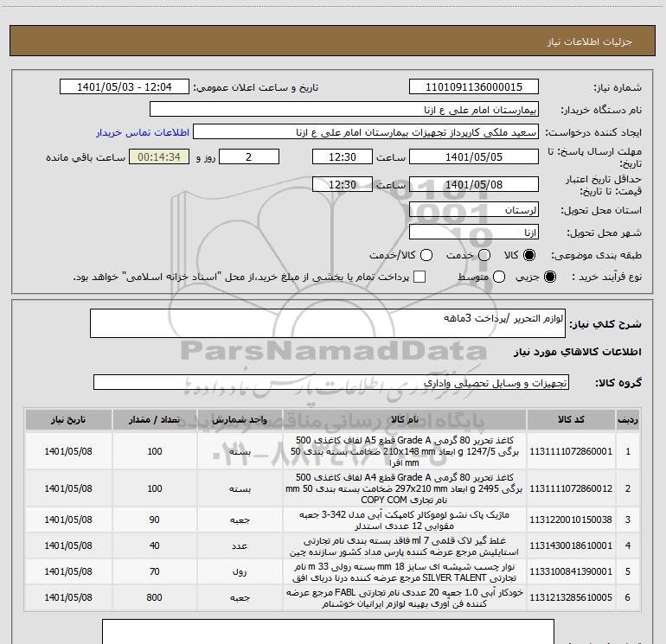
Task: Click the response deadline date 1401/05/05
Action: [x=474, y=156]
